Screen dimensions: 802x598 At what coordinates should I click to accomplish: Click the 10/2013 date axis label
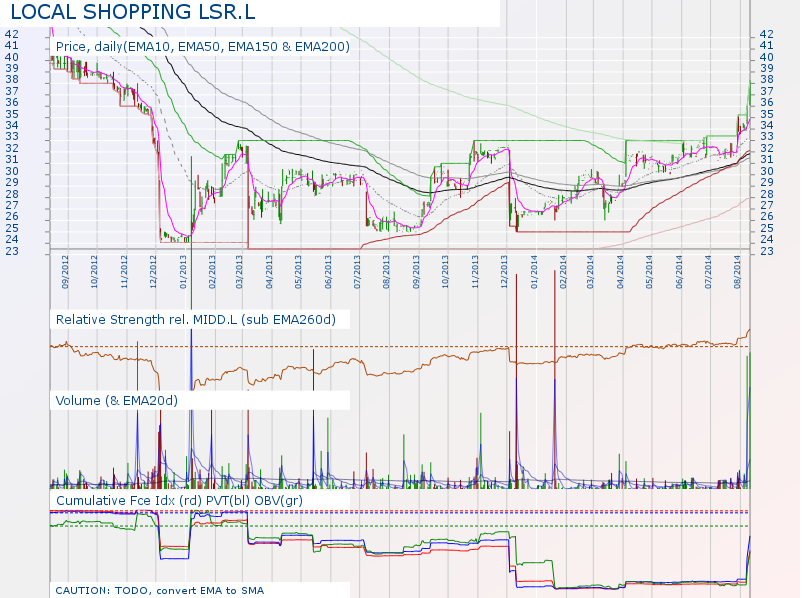coord(445,272)
